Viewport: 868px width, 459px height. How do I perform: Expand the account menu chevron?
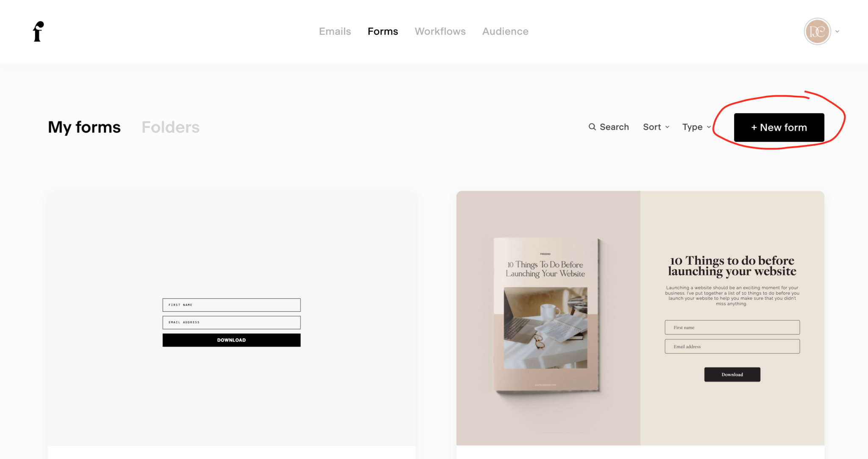click(x=837, y=31)
